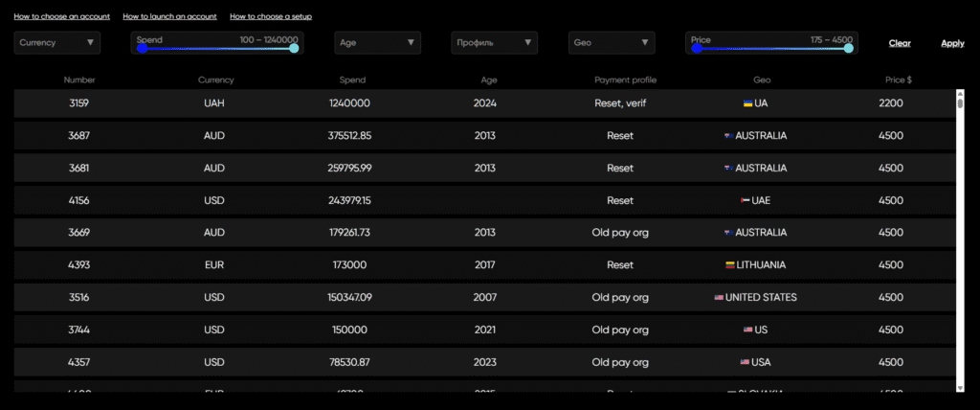Click the table scrollbar down arrow
Image resolution: width=980 pixels, height=410 pixels.
tap(960, 387)
